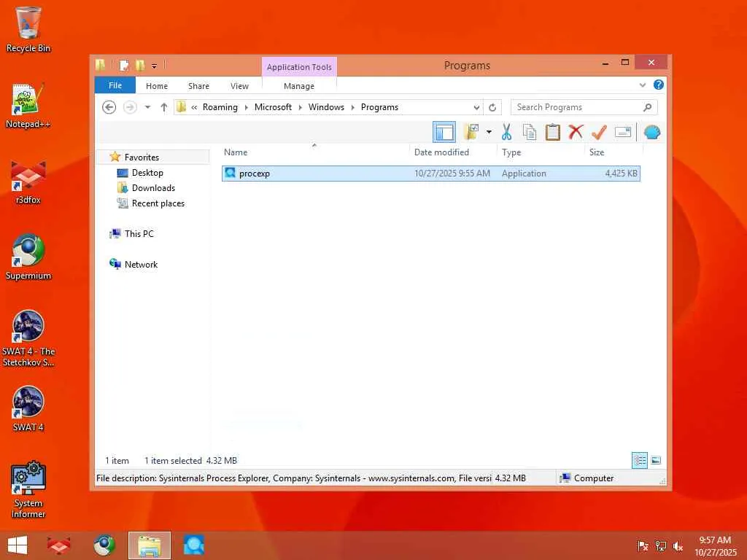Open the Recycle Bin desktop icon

[28, 29]
